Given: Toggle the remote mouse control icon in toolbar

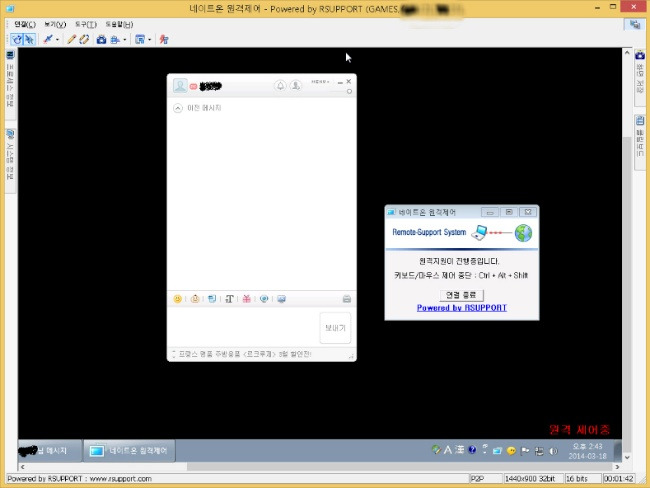Looking at the screenshot, I should coord(17,39).
